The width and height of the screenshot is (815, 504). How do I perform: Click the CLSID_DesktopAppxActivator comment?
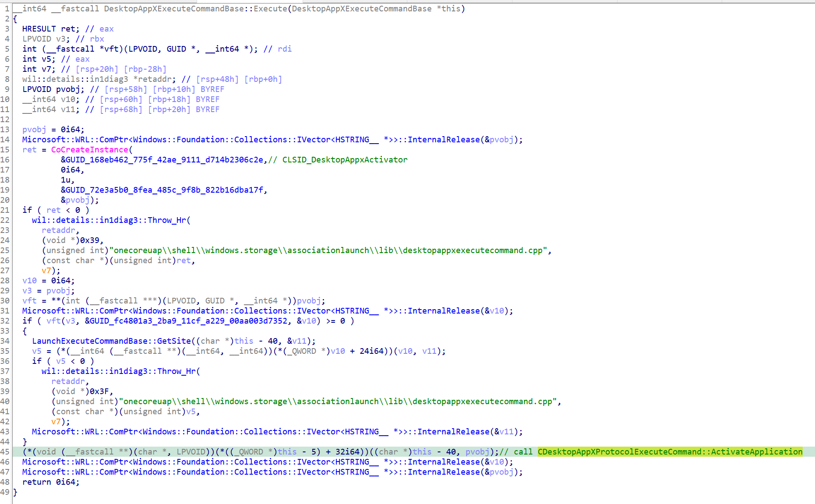(345, 160)
